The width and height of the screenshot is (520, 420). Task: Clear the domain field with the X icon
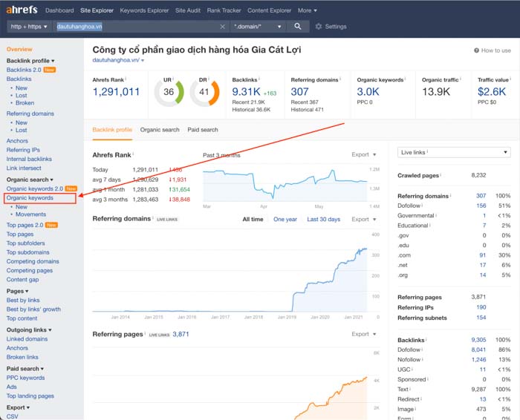(222, 27)
